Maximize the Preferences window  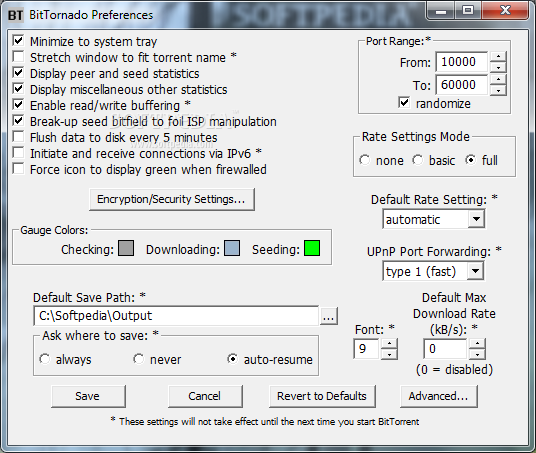[468, 11]
